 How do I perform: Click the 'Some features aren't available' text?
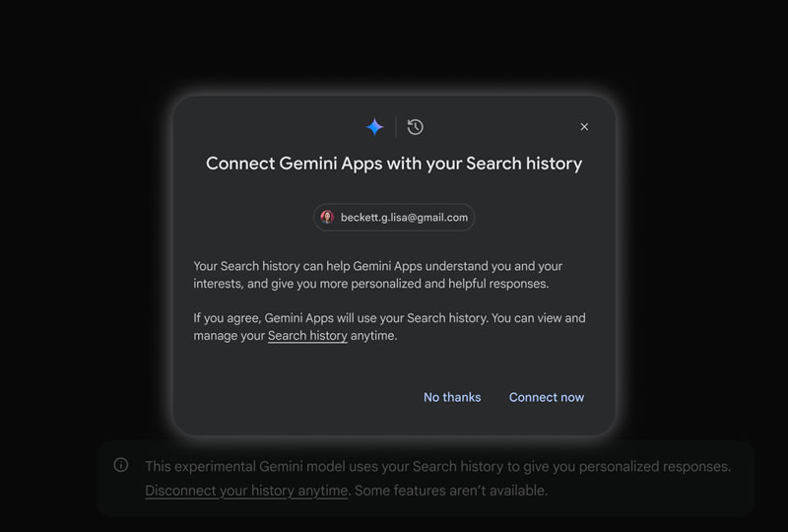451,491
